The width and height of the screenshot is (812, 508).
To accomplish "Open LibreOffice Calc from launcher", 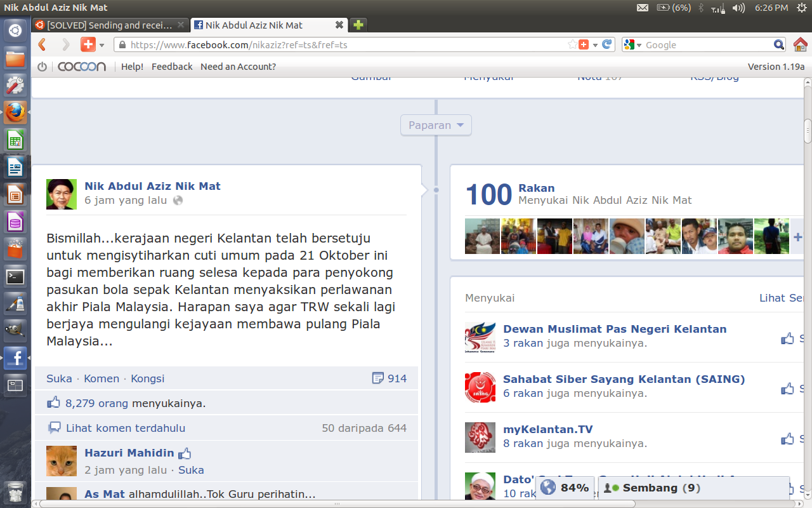I will pyautogui.click(x=15, y=140).
